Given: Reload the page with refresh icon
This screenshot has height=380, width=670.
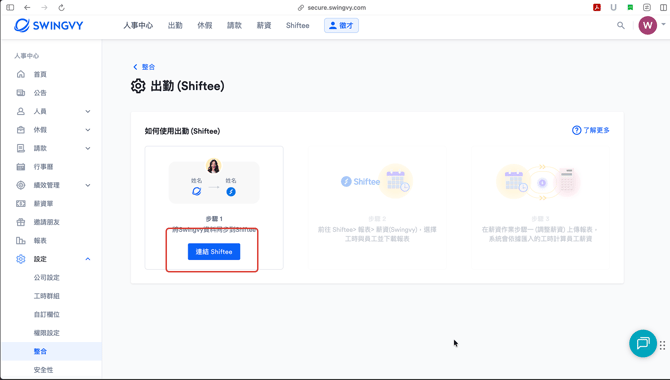Looking at the screenshot, I should pos(62,8).
